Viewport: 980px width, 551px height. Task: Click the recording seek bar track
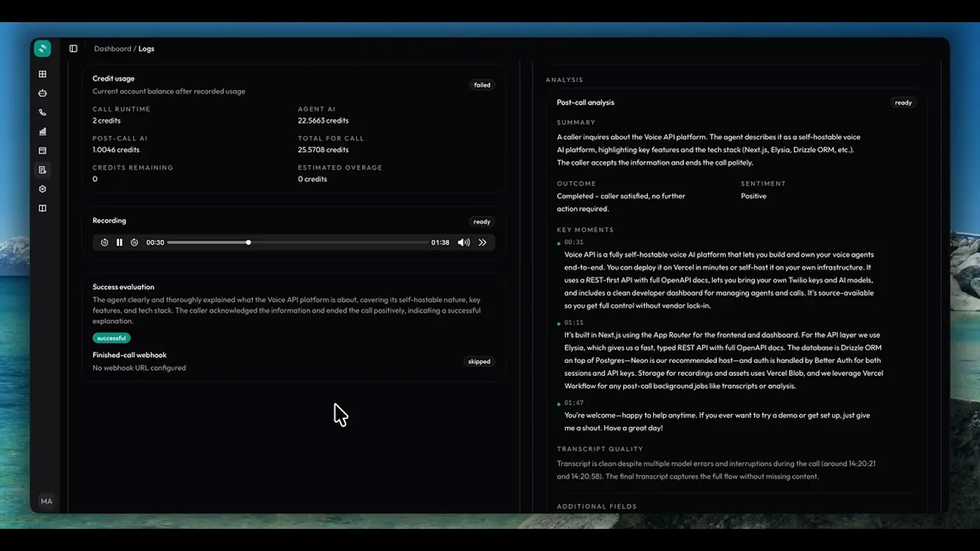(298, 242)
